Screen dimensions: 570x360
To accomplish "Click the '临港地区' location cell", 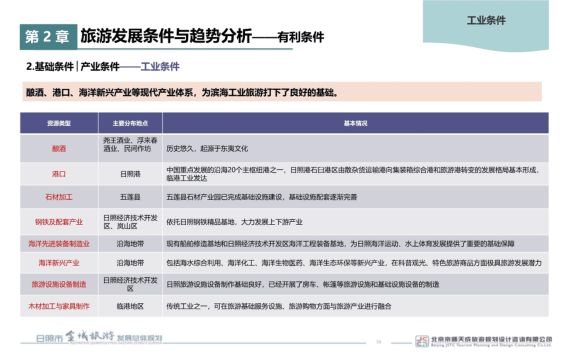I will tap(130, 306).
